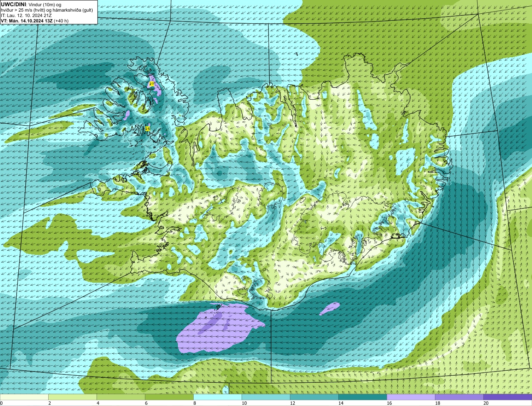This screenshot has height=406, width=532.
Task: Click the yellow gust label 27
Action: pos(151,84)
